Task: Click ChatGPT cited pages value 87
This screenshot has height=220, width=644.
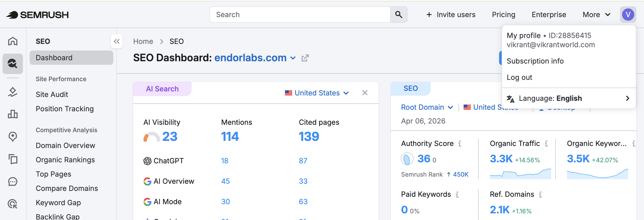Action: 303,161
